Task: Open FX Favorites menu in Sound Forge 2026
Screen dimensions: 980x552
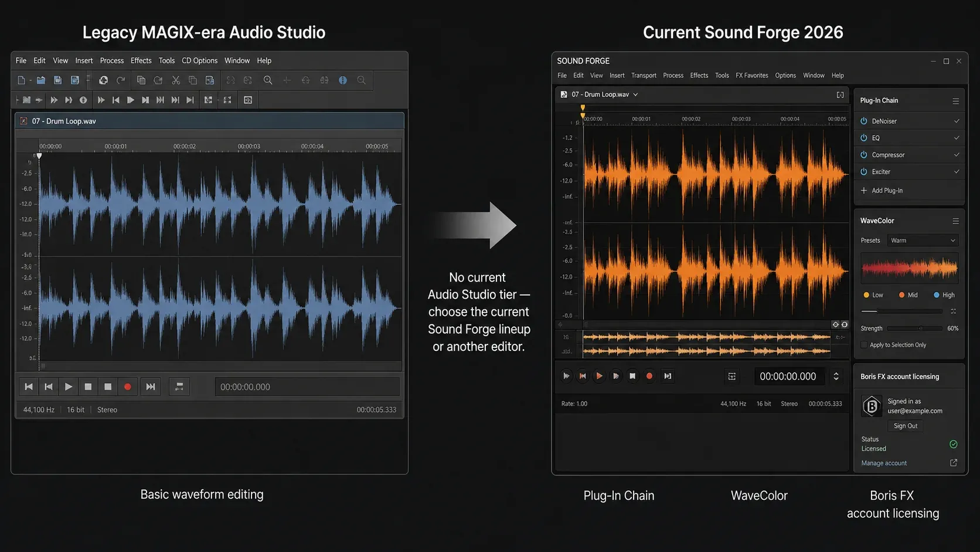Action: click(752, 76)
